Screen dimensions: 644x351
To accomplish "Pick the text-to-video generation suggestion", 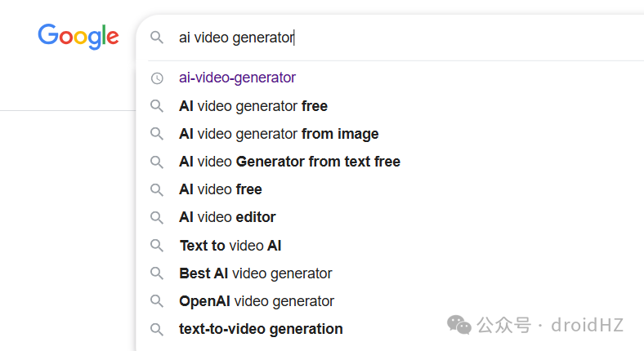I will (261, 329).
